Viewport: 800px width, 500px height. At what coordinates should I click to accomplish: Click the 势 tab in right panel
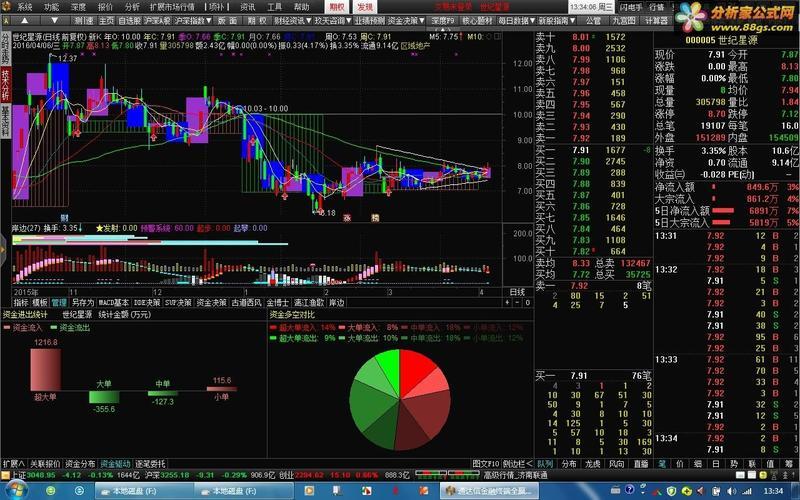pyautogui.click(x=734, y=464)
